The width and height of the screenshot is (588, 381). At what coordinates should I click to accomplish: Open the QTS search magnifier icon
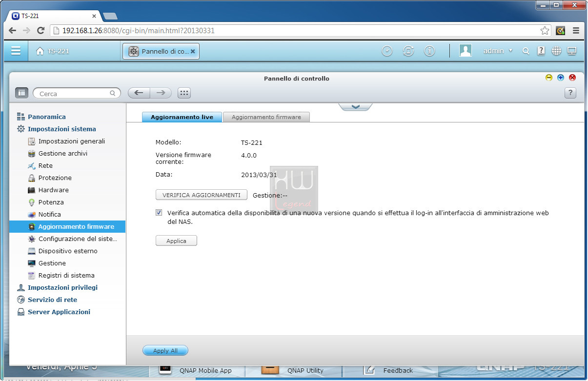point(526,51)
